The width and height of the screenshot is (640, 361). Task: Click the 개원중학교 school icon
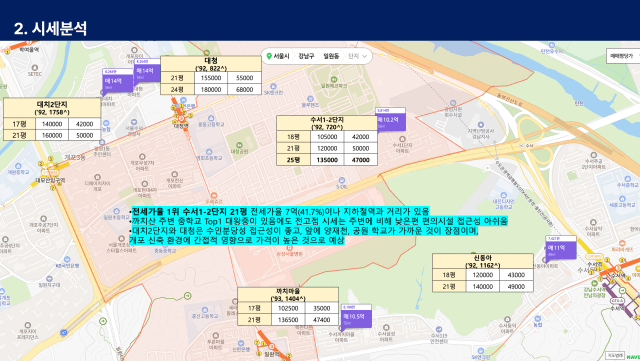(18, 166)
